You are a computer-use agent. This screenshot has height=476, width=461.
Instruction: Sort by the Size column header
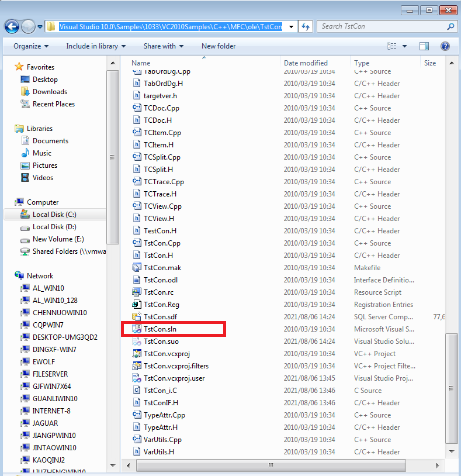[430, 63]
